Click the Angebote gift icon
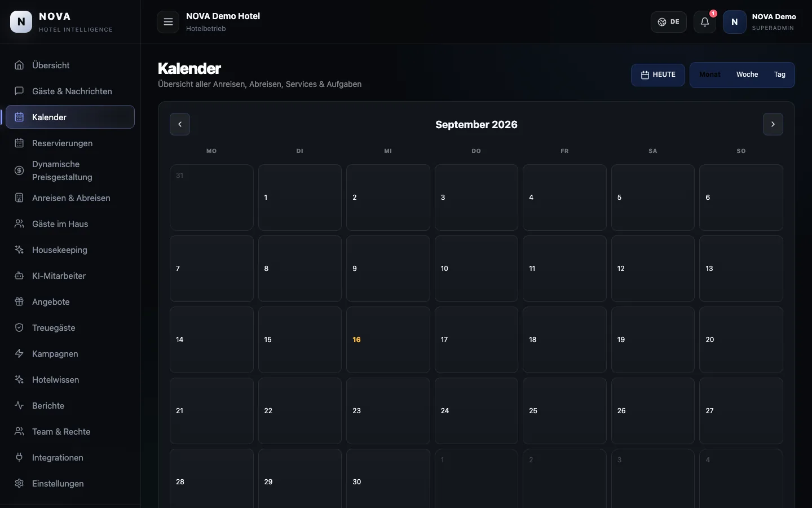Image resolution: width=812 pixels, height=508 pixels. pyautogui.click(x=19, y=301)
